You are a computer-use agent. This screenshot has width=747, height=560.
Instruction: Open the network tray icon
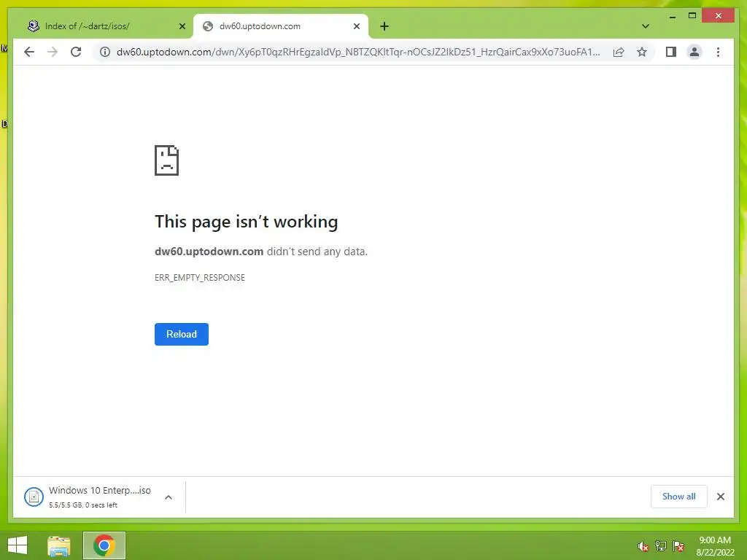point(661,546)
